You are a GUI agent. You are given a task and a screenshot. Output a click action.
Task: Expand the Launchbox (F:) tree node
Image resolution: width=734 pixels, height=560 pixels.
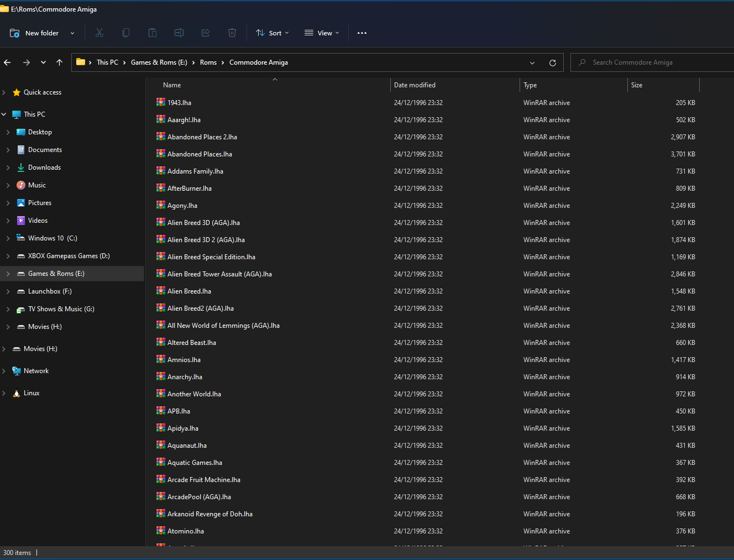click(x=8, y=291)
